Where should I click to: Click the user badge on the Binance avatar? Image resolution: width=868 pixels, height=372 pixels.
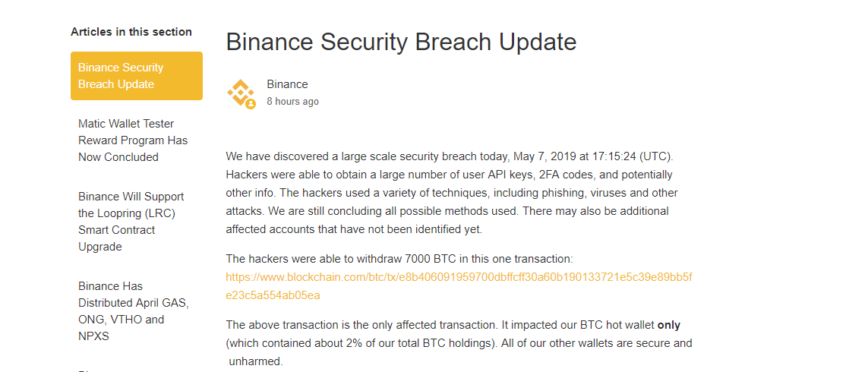click(x=251, y=103)
